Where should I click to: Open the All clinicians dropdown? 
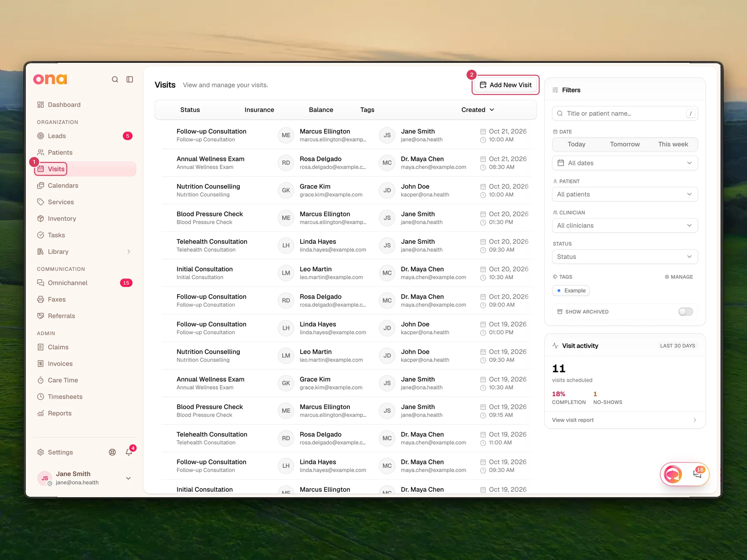tap(625, 225)
